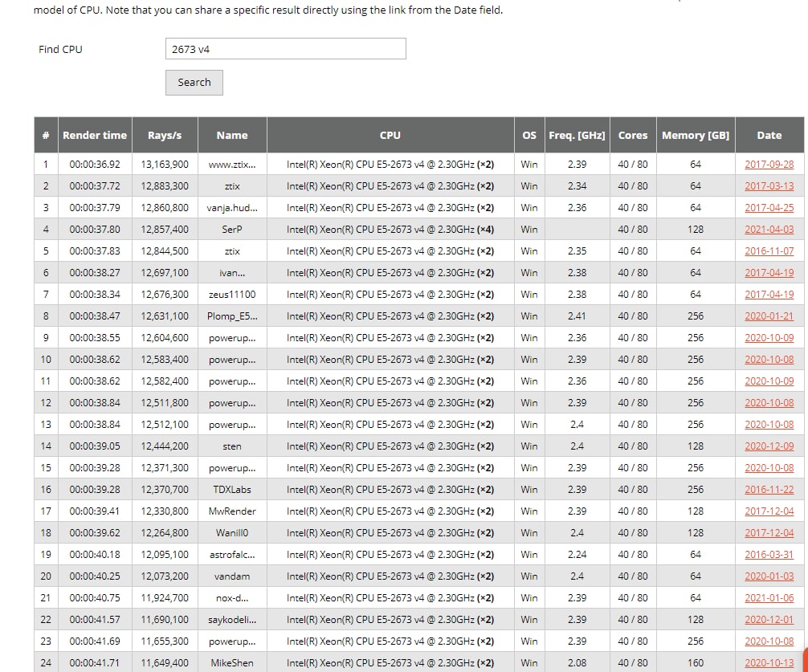The image size is (808, 672).
Task: Click the name 'zeus11100'
Action: click(x=232, y=294)
